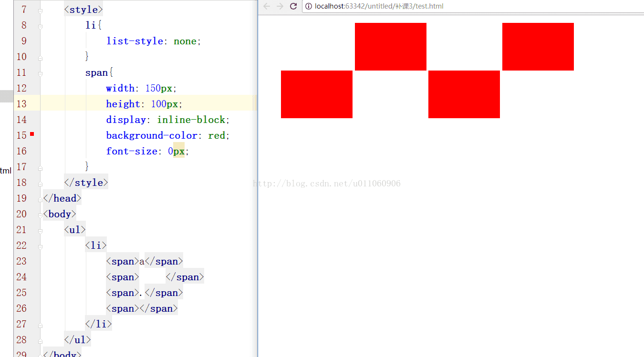
Task: Go forward in the browser
Action: (280, 6)
